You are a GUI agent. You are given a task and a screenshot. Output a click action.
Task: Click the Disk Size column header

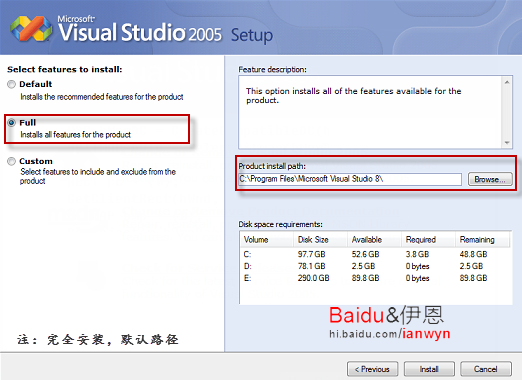320,240
